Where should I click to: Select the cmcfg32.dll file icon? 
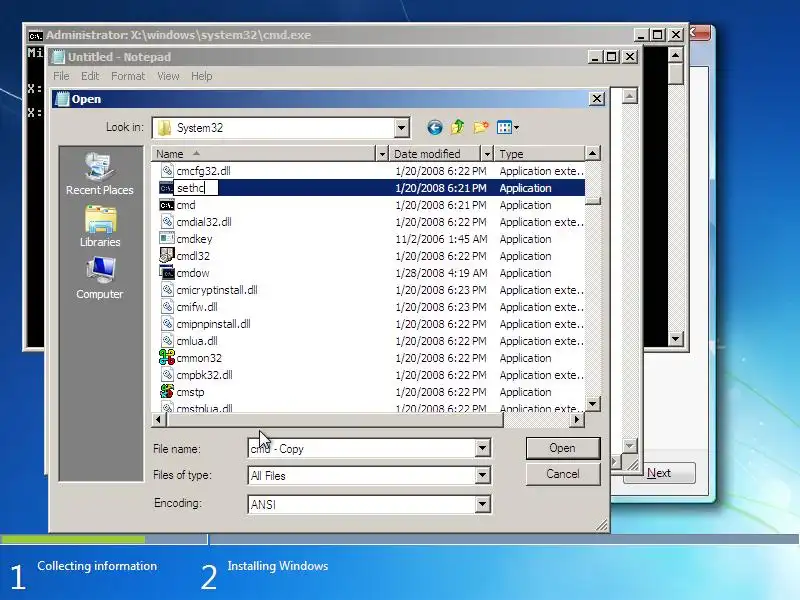(167, 170)
